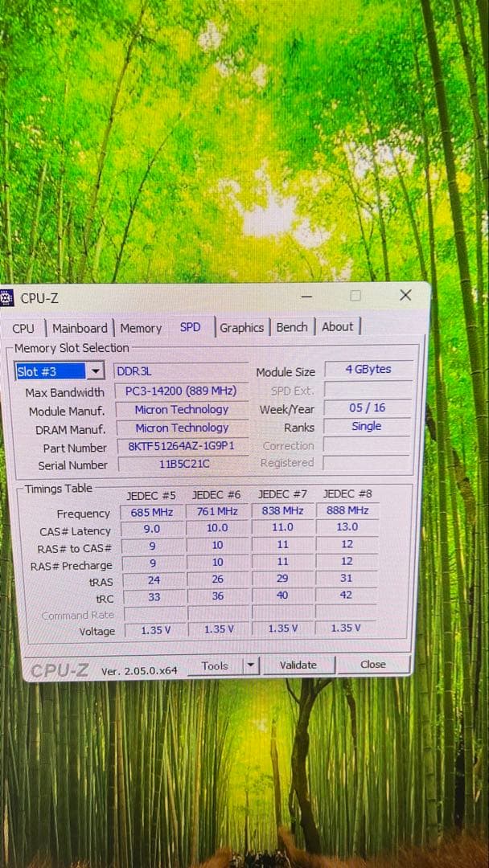Click the Tools button
The image size is (489, 868).
click(215, 665)
